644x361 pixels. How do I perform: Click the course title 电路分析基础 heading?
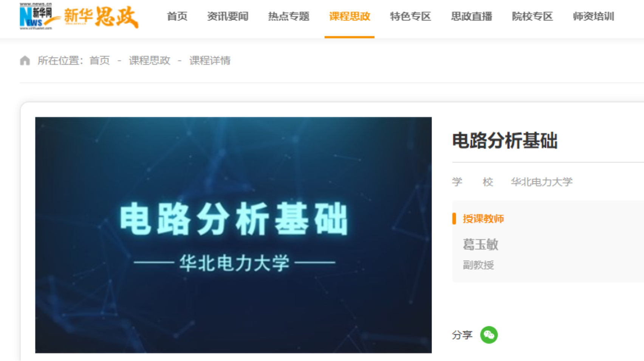(505, 141)
